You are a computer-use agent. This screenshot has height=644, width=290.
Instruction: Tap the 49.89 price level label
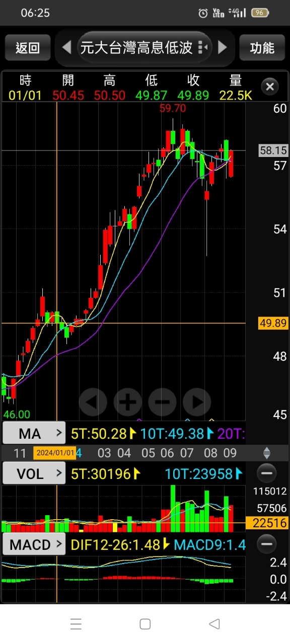click(273, 323)
